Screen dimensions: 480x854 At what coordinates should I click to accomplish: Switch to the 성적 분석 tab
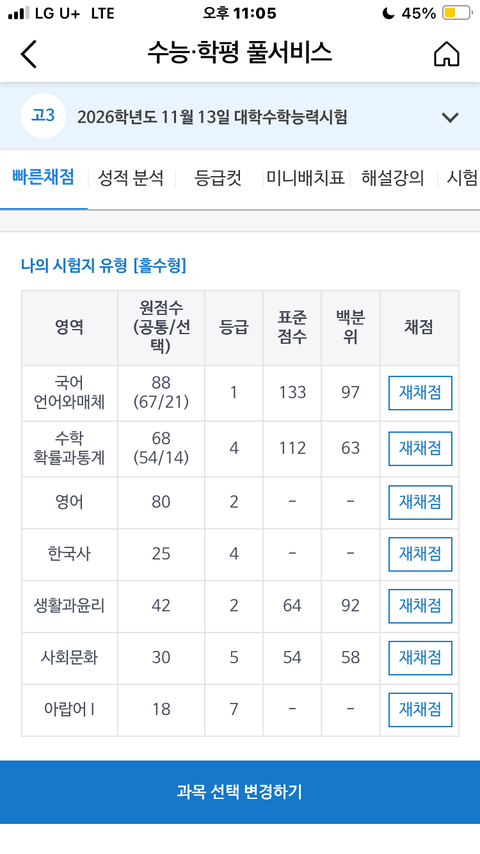click(130, 178)
